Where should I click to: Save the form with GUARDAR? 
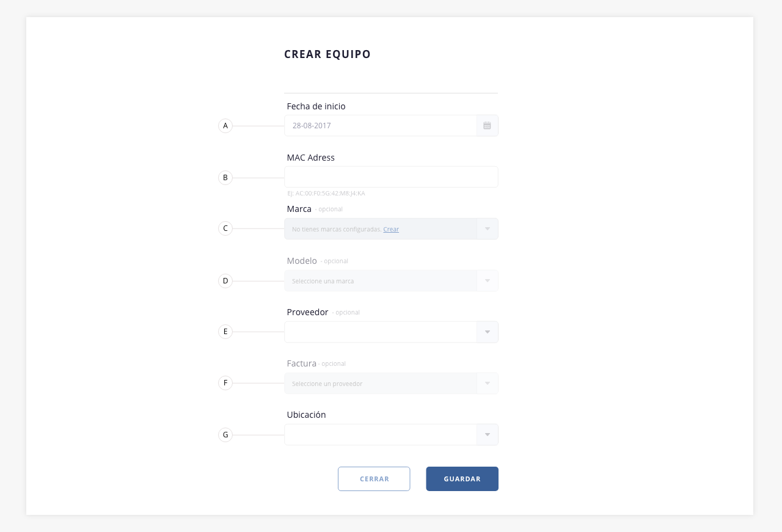click(x=462, y=479)
